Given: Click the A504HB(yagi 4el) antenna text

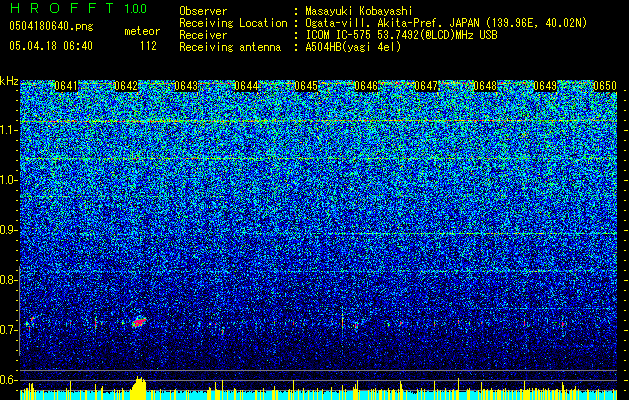Looking at the screenshot, I should (353, 47).
